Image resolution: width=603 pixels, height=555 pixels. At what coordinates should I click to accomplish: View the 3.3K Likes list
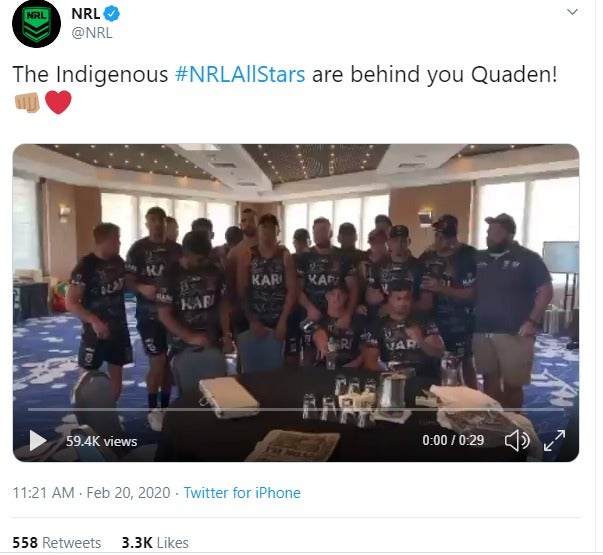tap(155, 543)
